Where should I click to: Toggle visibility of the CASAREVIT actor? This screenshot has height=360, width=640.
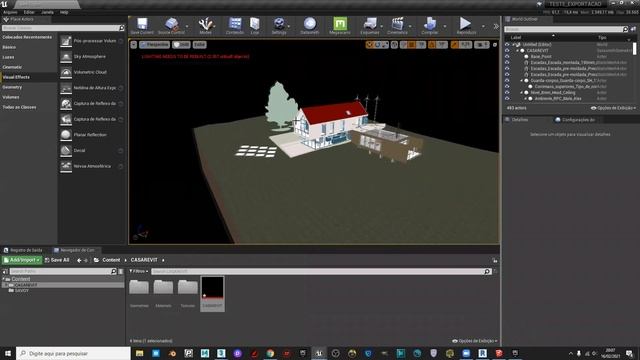pos(507,51)
